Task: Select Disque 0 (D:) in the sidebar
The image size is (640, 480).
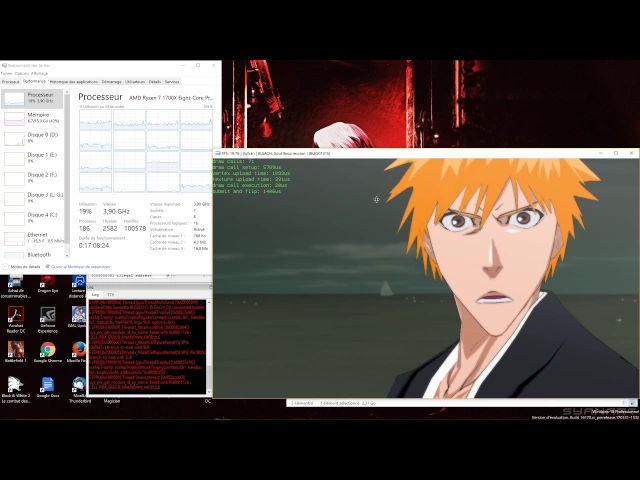Action: (x=32, y=138)
